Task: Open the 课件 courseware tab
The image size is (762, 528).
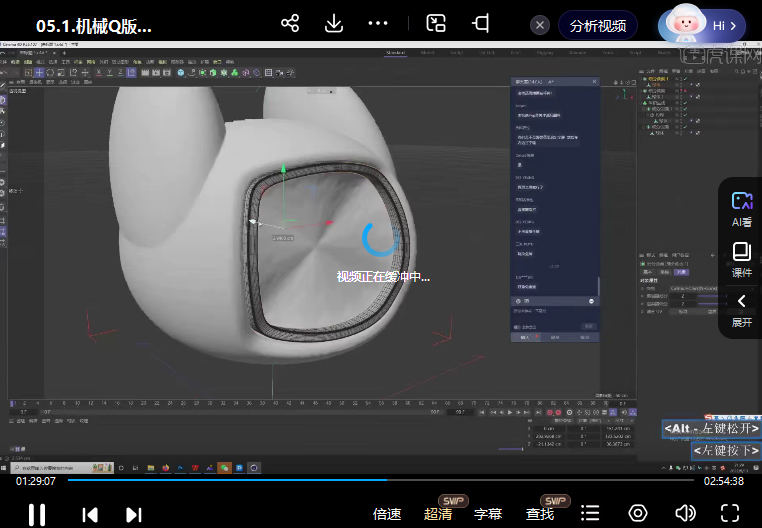Action: coord(741,259)
